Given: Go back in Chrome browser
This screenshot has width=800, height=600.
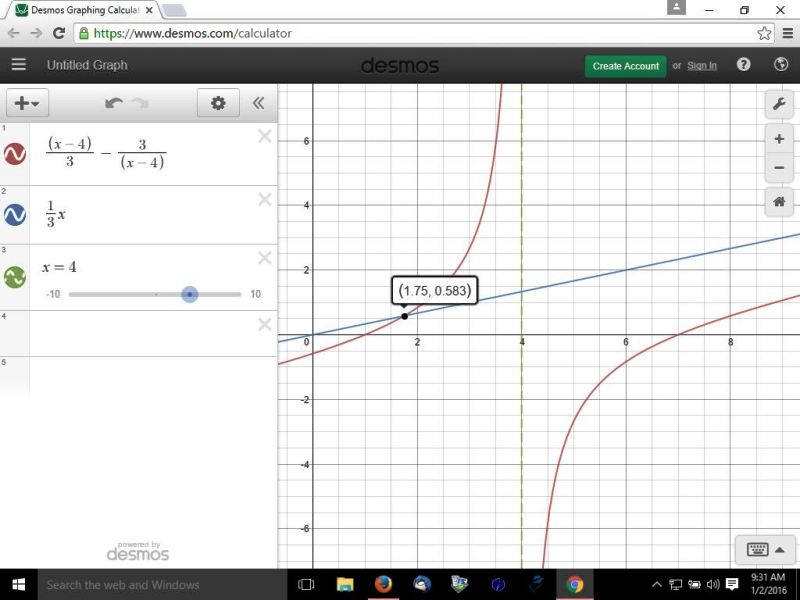Looking at the screenshot, I should pos(14,33).
